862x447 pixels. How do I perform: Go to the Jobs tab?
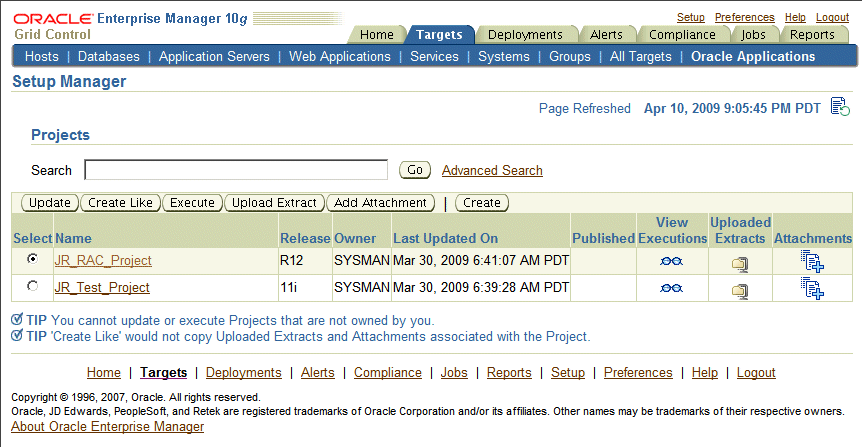click(x=753, y=35)
